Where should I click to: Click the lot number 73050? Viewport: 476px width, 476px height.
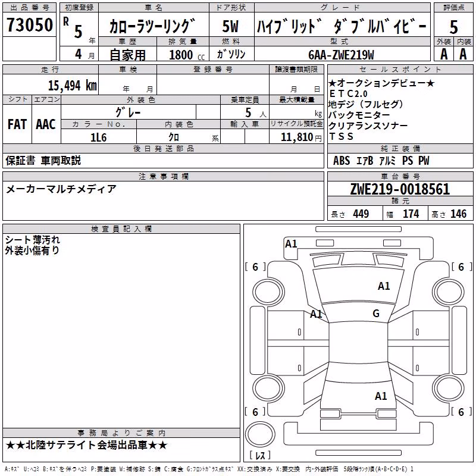[x=30, y=25]
